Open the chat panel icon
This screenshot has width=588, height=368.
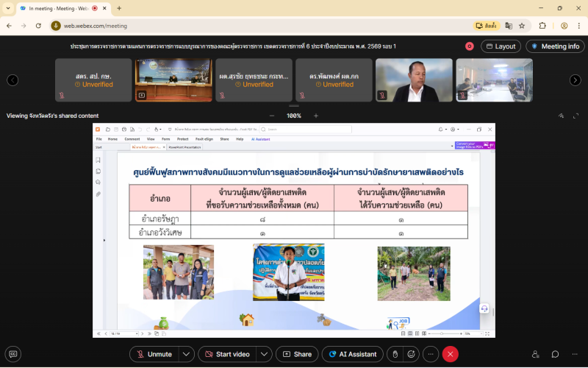coord(555,354)
